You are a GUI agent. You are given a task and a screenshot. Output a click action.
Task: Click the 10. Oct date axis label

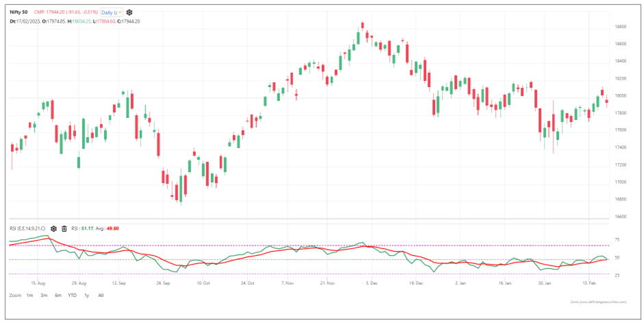tap(203, 282)
